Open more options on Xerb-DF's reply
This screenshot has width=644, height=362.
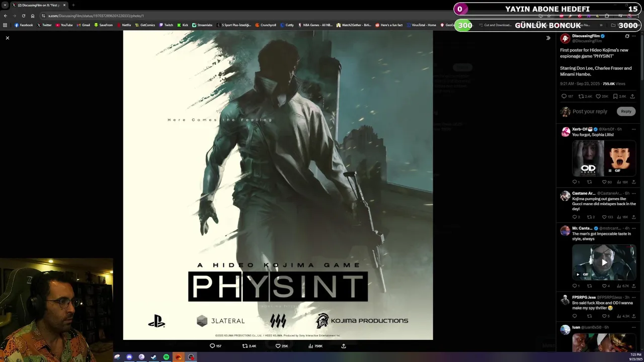click(x=633, y=129)
